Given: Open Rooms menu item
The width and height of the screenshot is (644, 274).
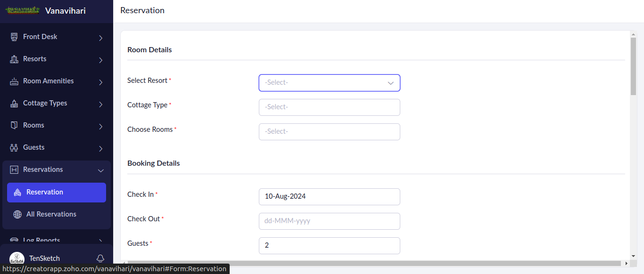Looking at the screenshot, I should click(x=57, y=125).
